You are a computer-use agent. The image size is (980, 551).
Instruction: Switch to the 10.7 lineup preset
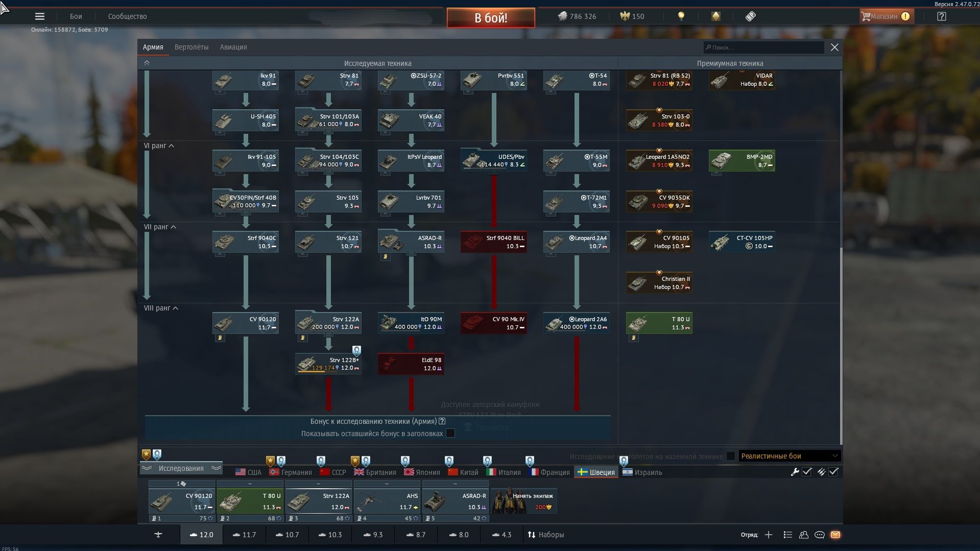point(287,535)
